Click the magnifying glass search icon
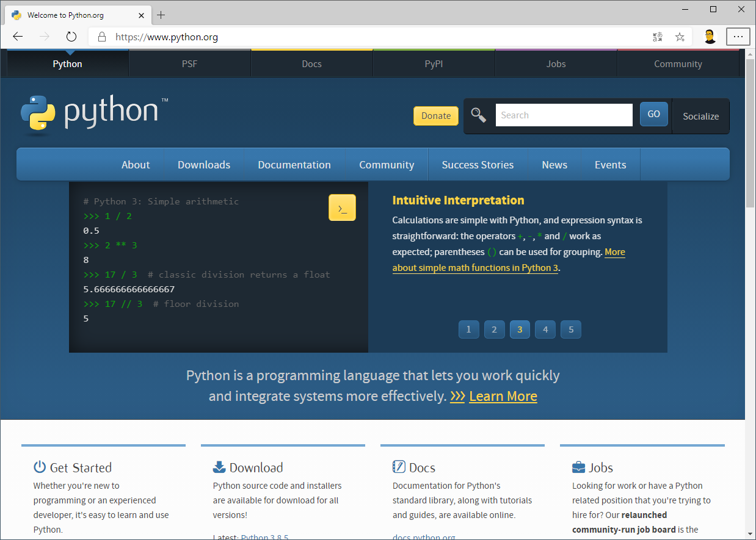756x540 pixels. tap(479, 115)
